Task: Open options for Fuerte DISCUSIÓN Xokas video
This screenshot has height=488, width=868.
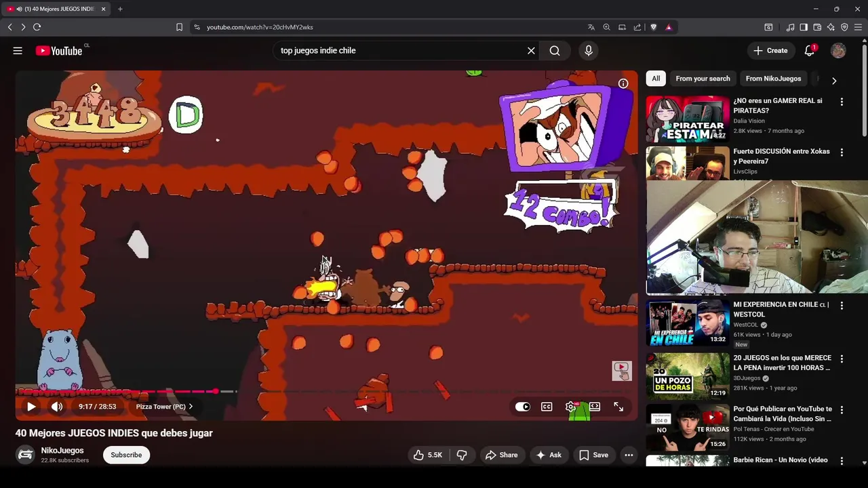Action: 842,152
